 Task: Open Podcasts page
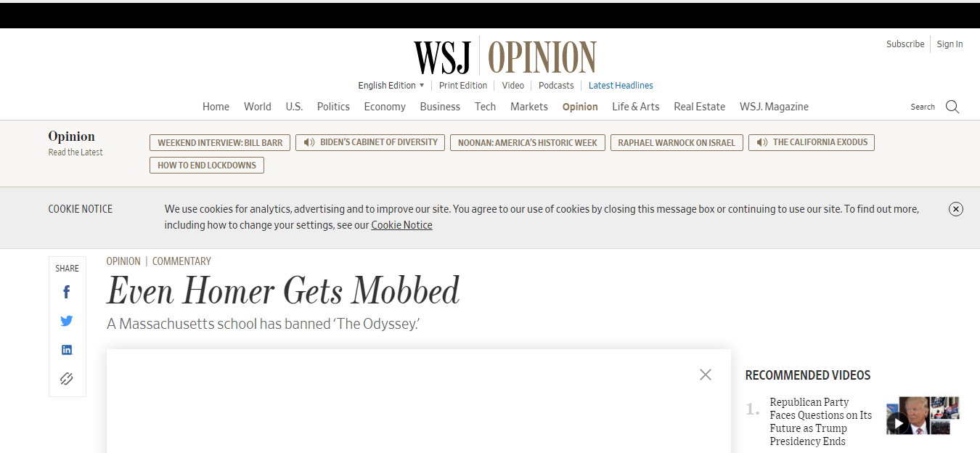coord(556,86)
